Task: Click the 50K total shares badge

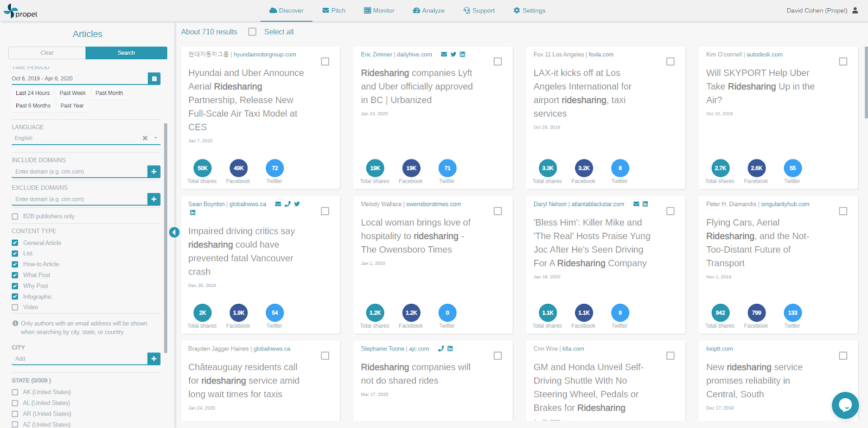Action: [x=202, y=168]
